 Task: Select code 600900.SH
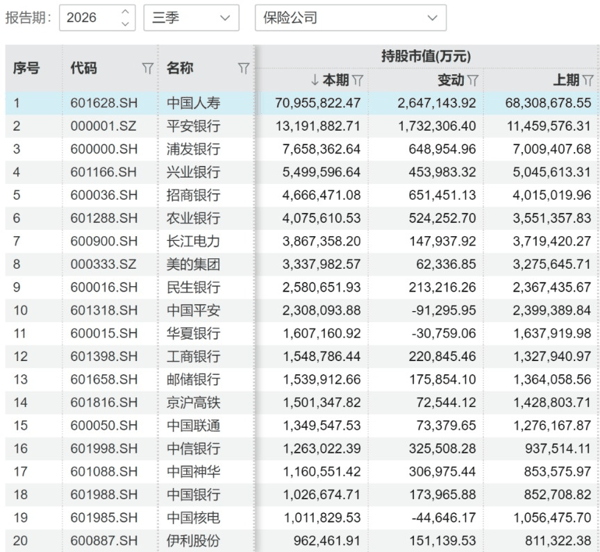[104, 241]
